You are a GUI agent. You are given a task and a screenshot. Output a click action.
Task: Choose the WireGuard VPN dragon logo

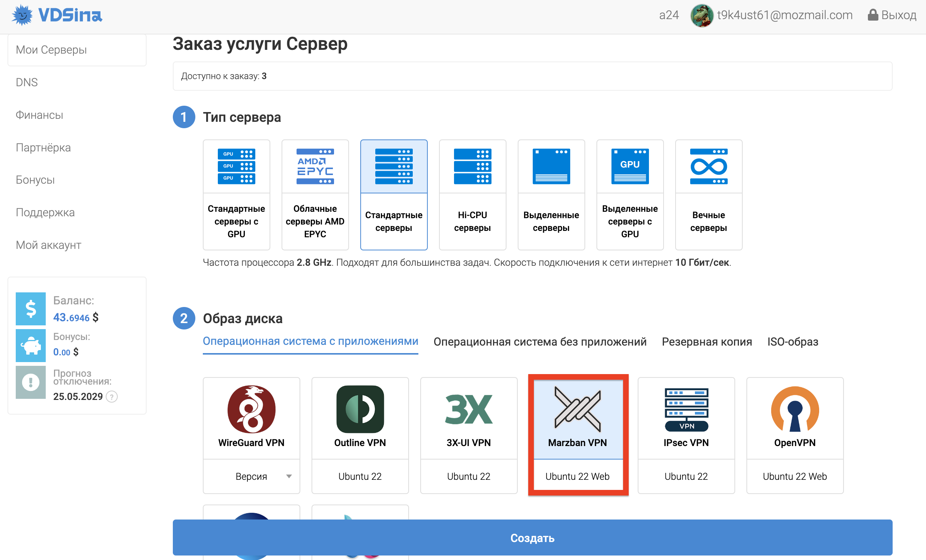[x=252, y=409]
